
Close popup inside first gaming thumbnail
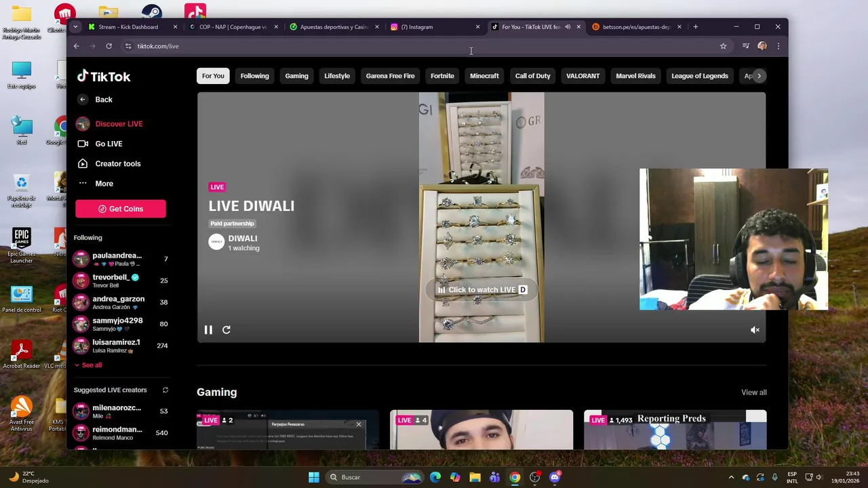coord(359,425)
